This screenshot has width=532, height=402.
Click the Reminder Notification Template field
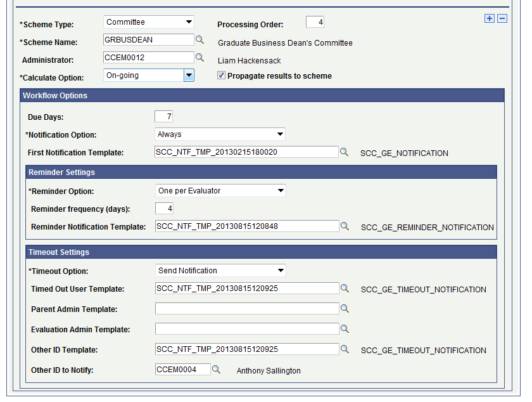(x=247, y=226)
